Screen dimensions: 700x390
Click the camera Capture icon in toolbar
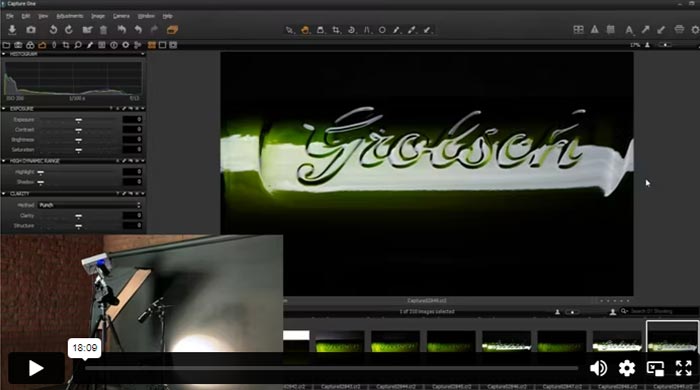tap(30, 30)
